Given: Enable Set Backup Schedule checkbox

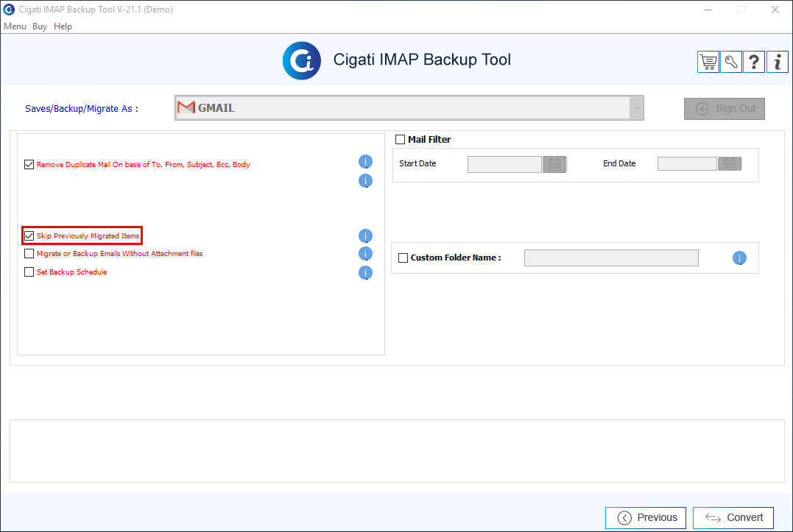Looking at the screenshot, I should pos(29,272).
